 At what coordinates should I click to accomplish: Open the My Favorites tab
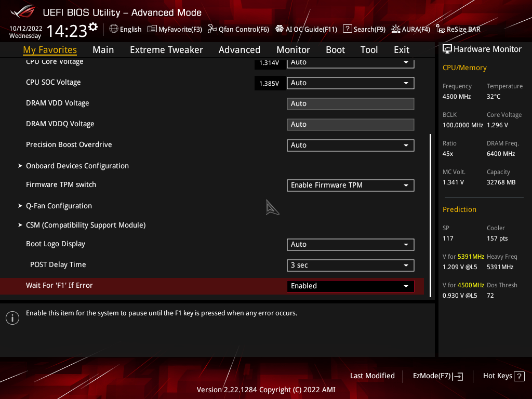pos(50,50)
